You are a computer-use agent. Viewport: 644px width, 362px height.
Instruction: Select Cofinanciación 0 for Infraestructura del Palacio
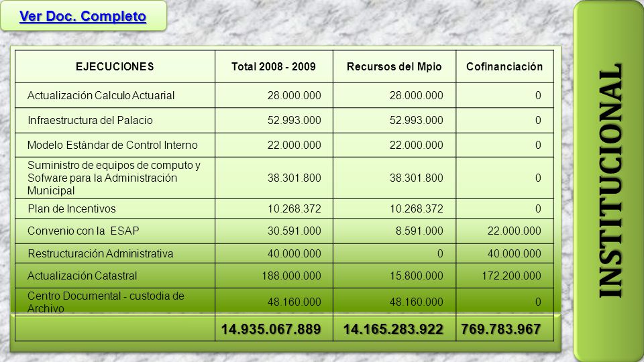[538, 120]
